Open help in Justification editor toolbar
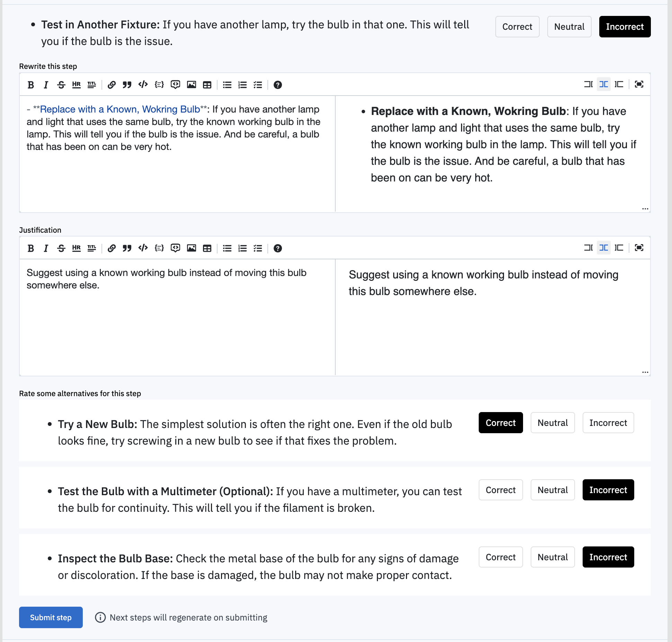This screenshot has height=642, width=672. [278, 248]
